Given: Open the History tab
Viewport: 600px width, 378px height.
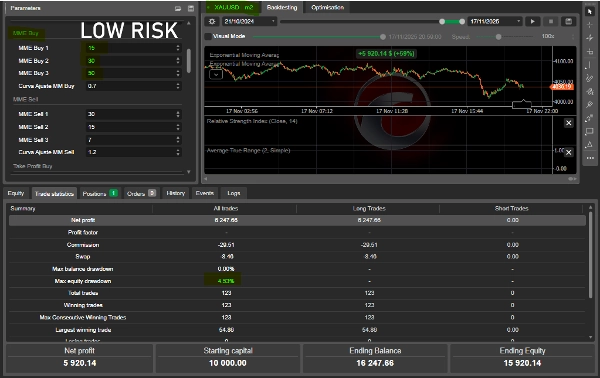Looking at the screenshot, I should click(176, 193).
